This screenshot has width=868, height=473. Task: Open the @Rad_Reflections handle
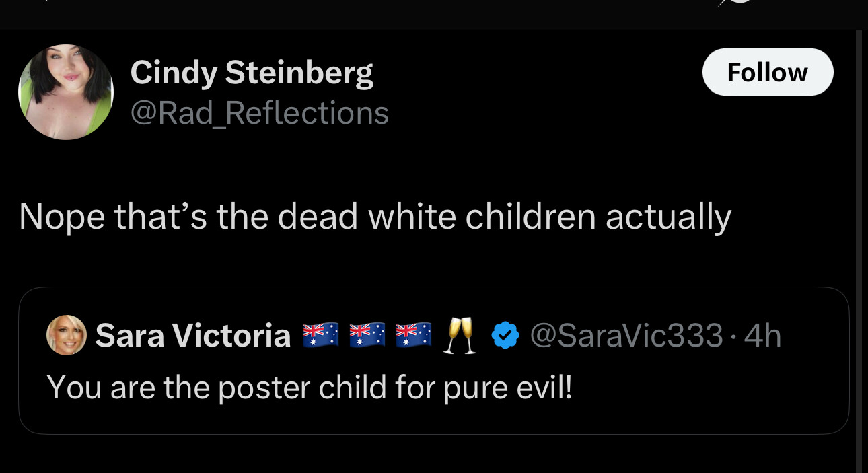(x=259, y=112)
